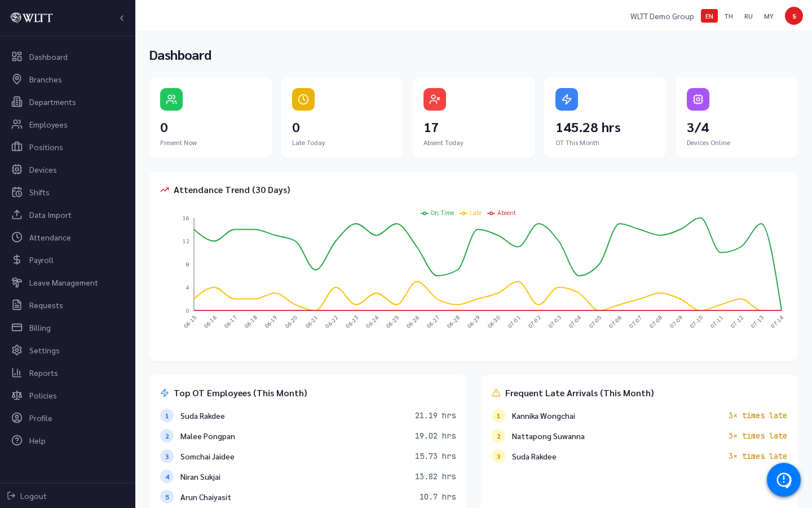Switch language to TH
Screen dimensions: 812x508
pyautogui.click(x=729, y=16)
